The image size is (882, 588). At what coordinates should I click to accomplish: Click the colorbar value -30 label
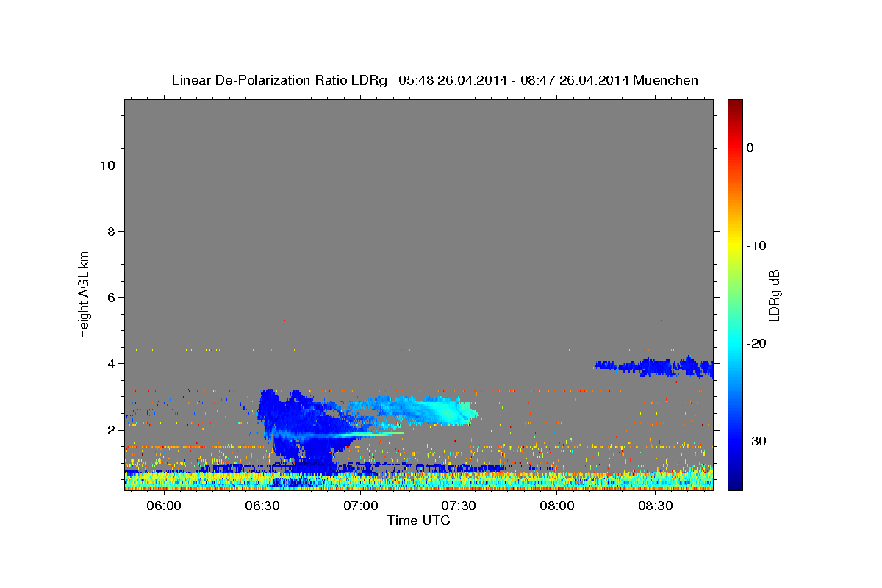[756, 441]
